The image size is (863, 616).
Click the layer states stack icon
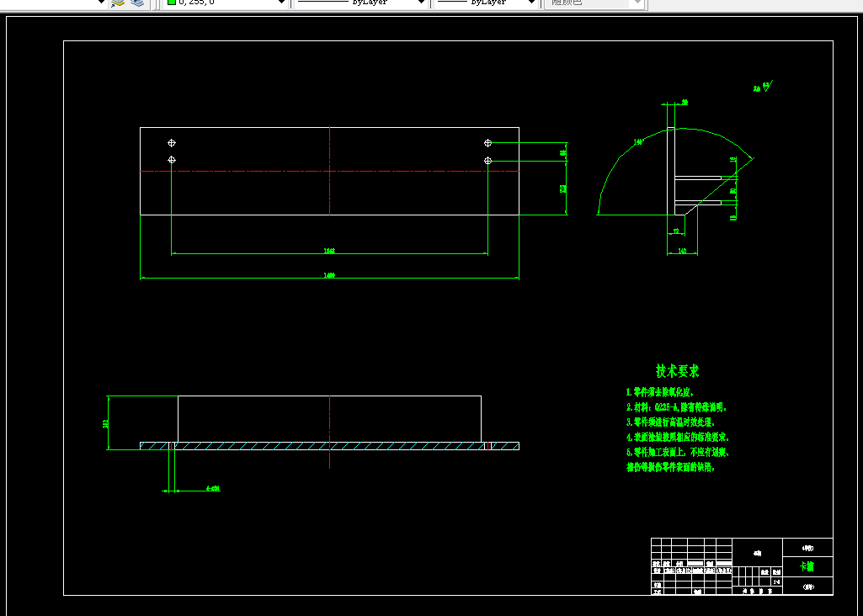[x=137, y=3]
